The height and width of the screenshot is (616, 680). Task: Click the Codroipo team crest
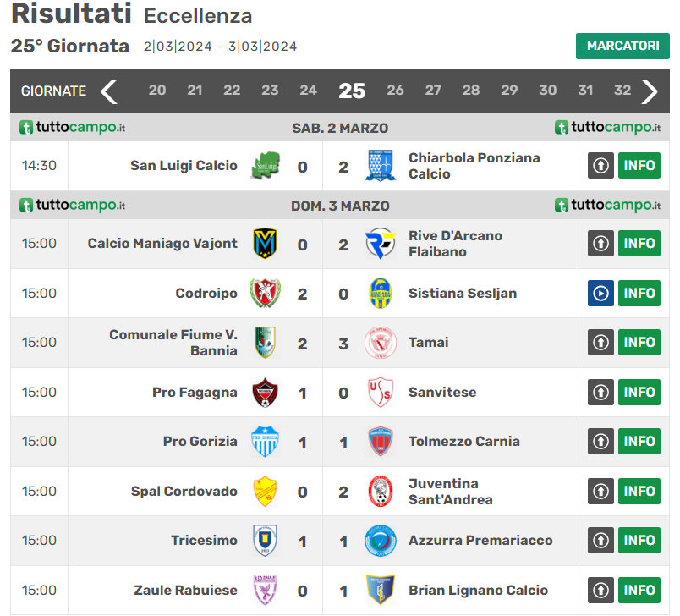[x=264, y=294]
